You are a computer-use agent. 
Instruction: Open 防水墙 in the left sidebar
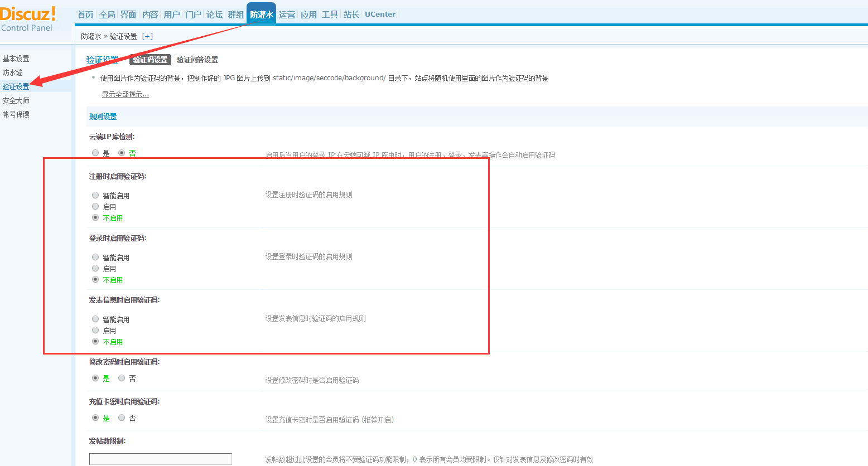click(12, 72)
